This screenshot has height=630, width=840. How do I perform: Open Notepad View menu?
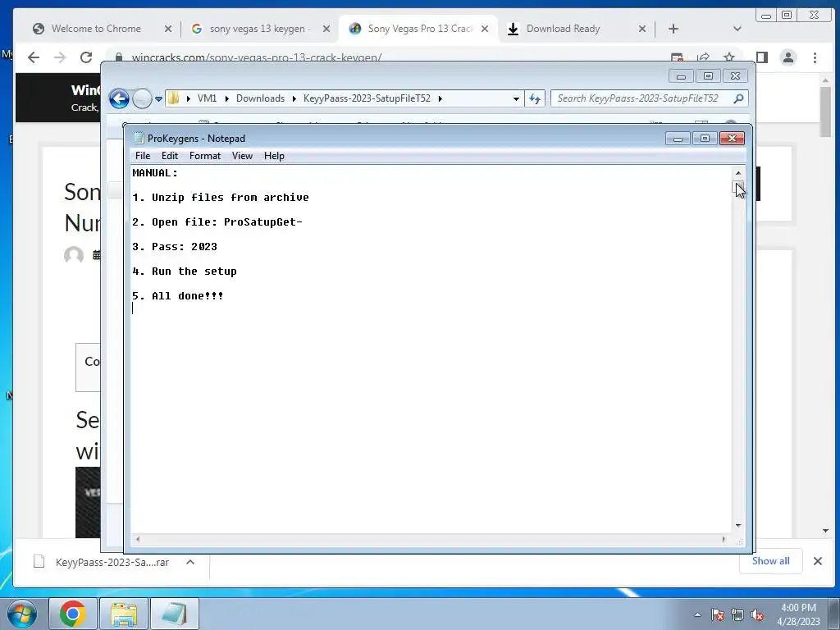pos(242,156)
